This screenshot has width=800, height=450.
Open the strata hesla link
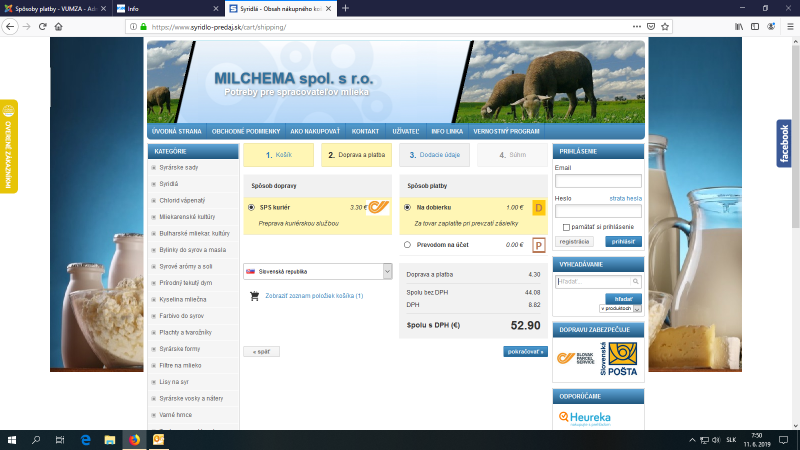626,198
